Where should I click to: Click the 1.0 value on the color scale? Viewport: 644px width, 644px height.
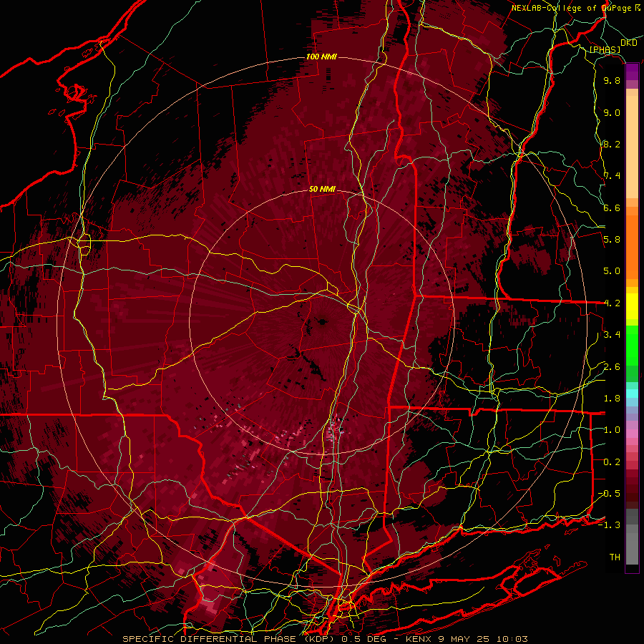612,430
